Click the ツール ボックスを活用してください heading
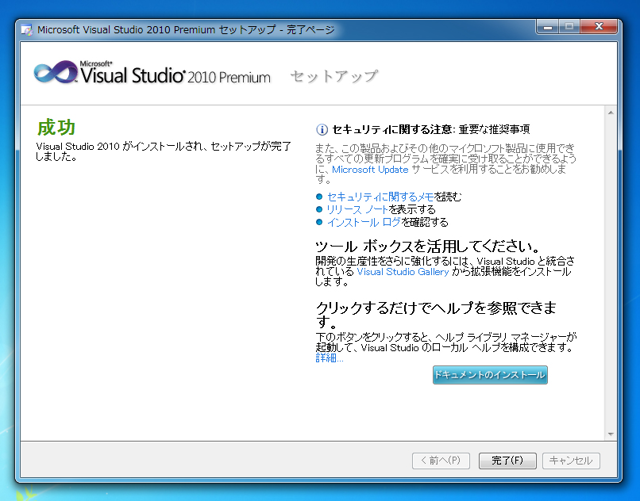Screen dimensions: 640x501 (428, 247)
